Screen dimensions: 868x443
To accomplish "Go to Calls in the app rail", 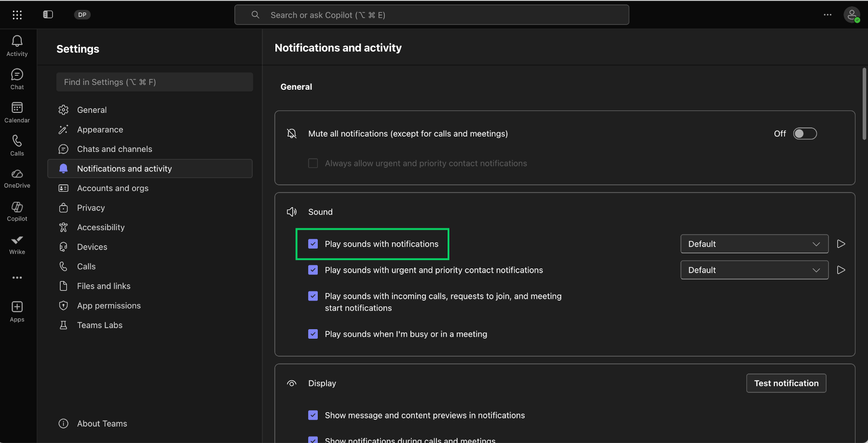I will 17,145.
